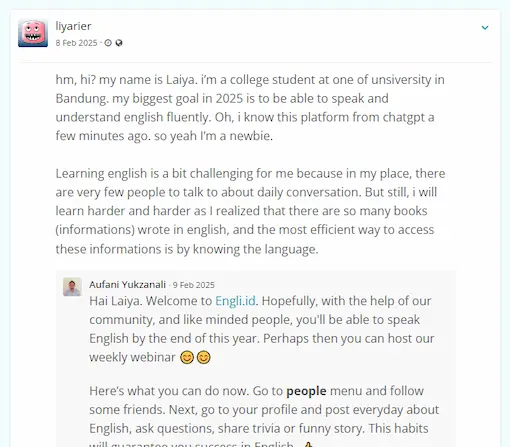Click the paragraph starting 'hm, hi? my name'
The image size is (510, 447).
[x=250, y=108]
